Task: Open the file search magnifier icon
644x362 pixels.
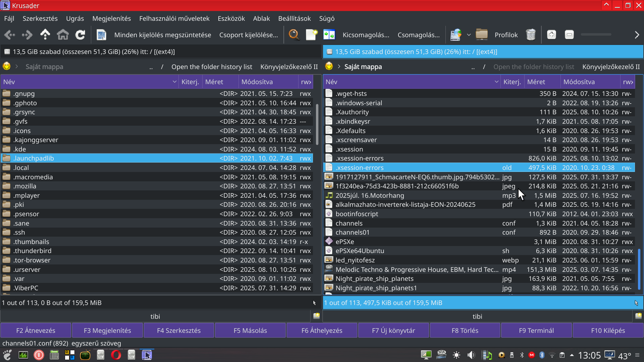Action: [x=294, y=35]
